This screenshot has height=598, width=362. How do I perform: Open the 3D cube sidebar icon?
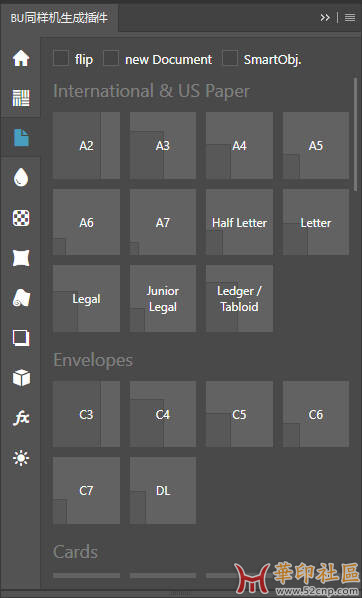(21, 378)
